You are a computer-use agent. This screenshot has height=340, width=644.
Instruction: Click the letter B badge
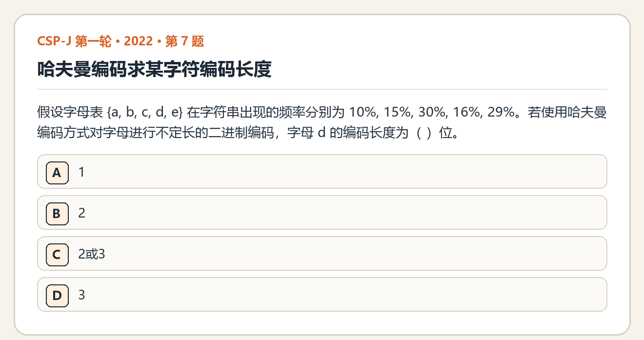(x=57, y=213)
